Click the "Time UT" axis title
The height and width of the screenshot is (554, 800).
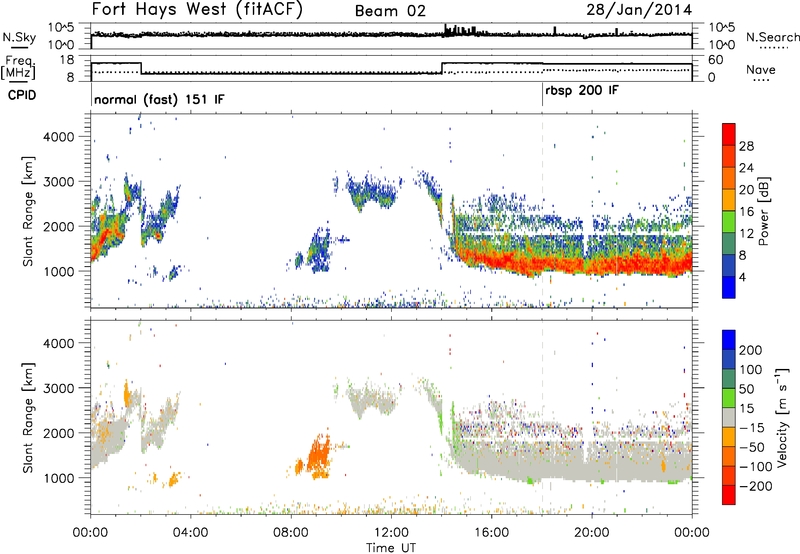(x=391, y=547)
